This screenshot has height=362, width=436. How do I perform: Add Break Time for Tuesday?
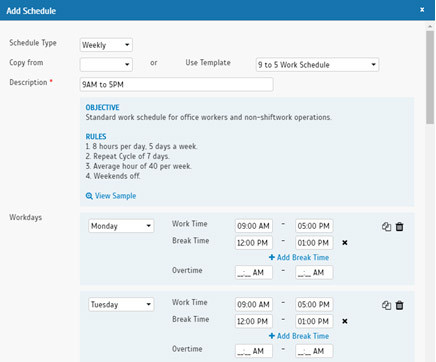tap(299, 336)
